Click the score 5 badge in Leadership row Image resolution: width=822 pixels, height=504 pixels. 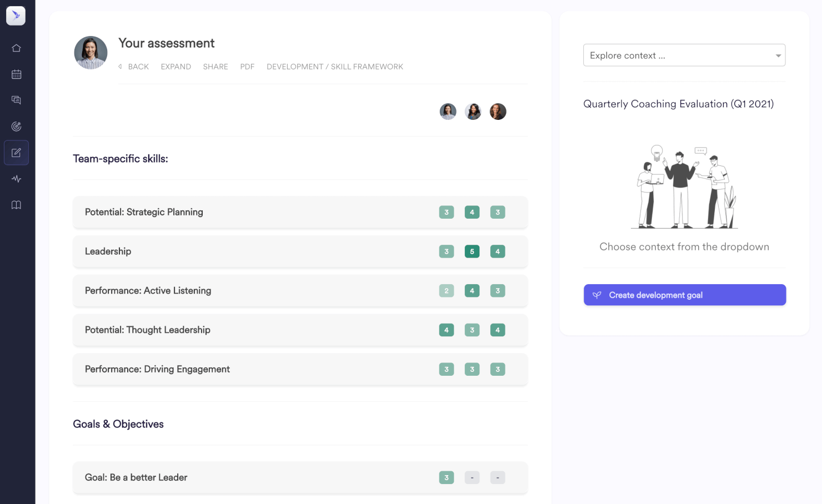click(472, 251)
